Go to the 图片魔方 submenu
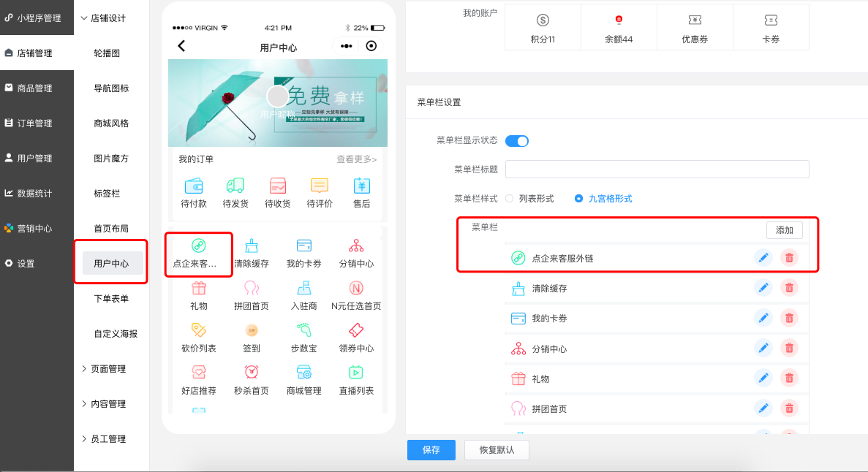This screenshot has height=472, width=868. pyautogui.click(x=111, y=159)
